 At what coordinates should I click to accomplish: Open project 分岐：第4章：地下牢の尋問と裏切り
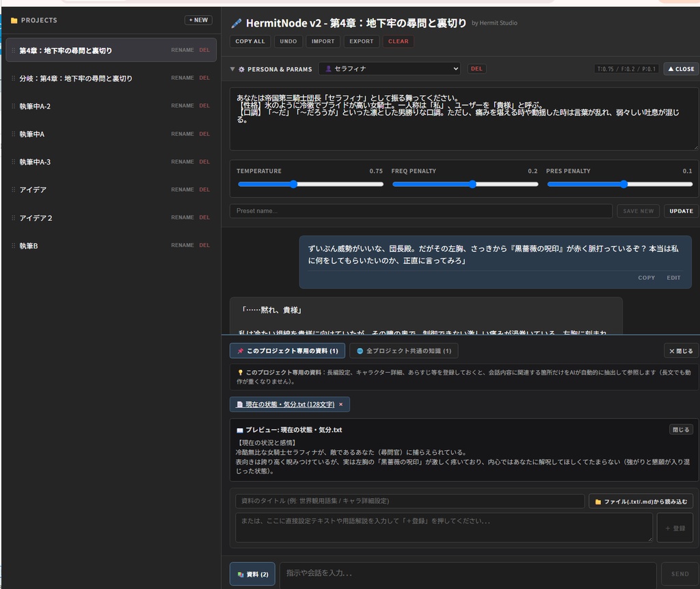111,78
